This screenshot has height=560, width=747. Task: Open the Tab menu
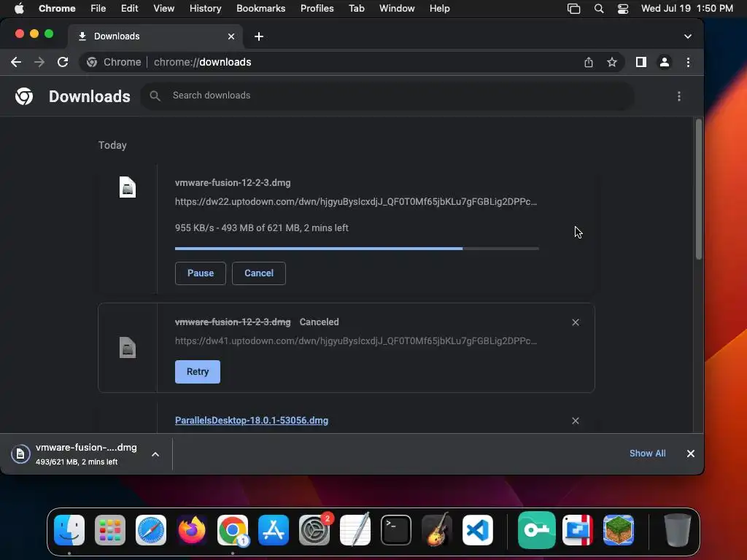(356, 8)
